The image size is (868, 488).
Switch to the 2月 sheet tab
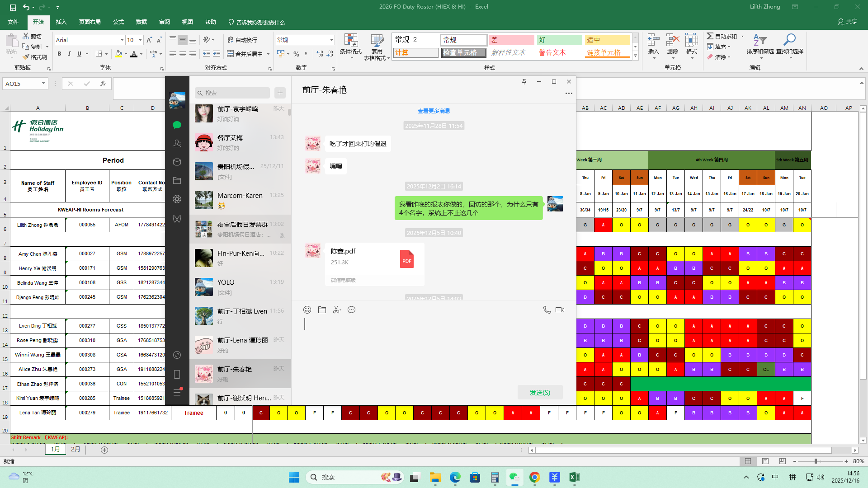click(75, 450)
